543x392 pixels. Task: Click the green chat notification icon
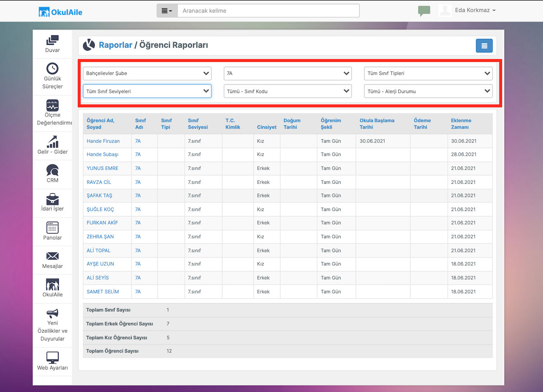[424, 11]
